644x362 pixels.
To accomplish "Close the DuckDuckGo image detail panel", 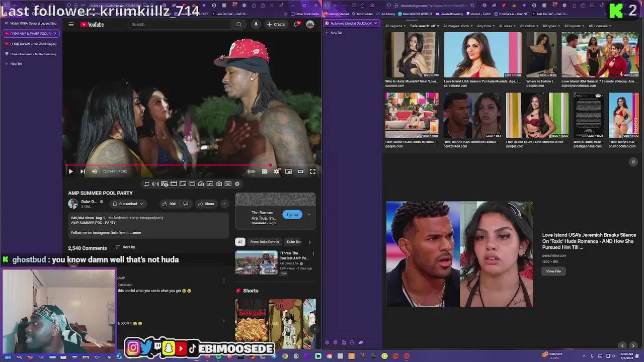I will tap(633, 162).
